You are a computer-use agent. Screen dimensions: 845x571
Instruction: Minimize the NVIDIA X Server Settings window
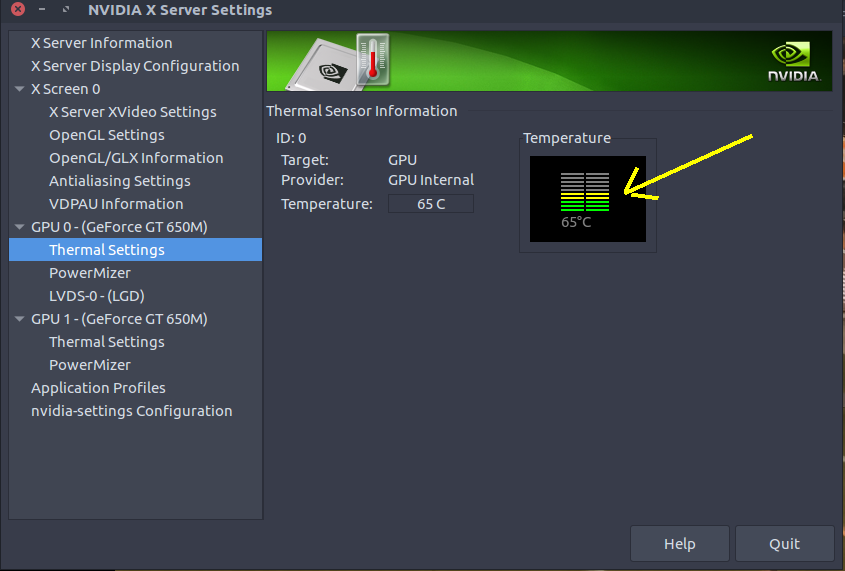pyautogui.click(x=42, y=9)
